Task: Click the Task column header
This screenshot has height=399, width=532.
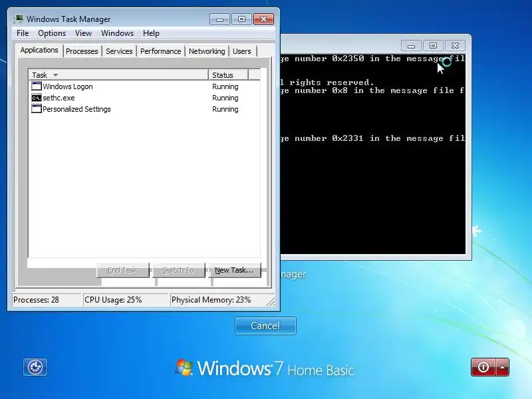Action: pos(118,75)
